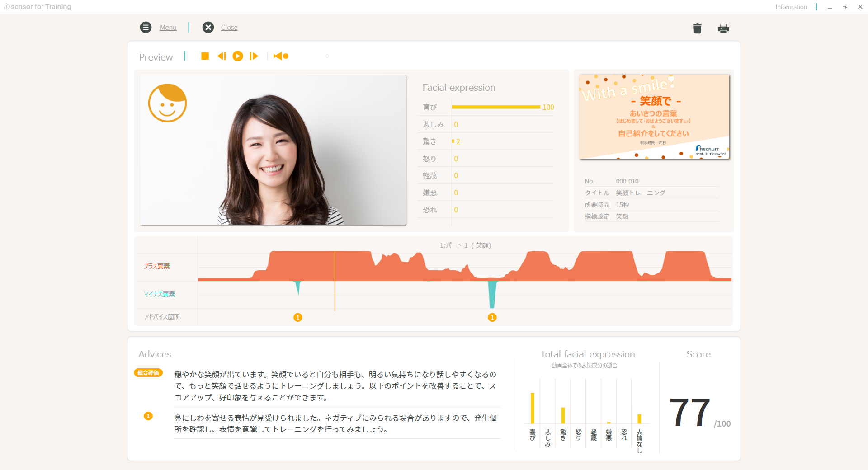This screenshot has height=470, width=868.
Task: Click the Close text link
Action: 229,28
